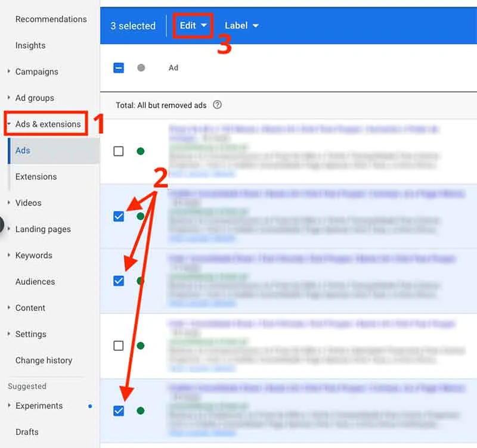
Task: Open the Edit dropdown in the blue bar
Action: pos(193,26)
